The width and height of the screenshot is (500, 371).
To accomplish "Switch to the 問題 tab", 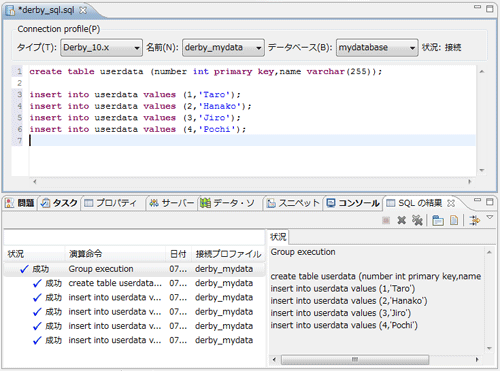I will click(20, 203).
